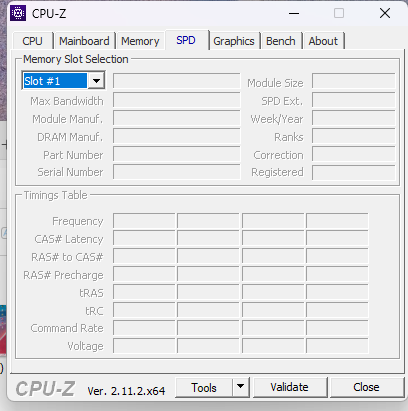Screen dimensions: 408x411
Task: Expand the Slot #1 memory slot dropdown
Action: (96, 81)
